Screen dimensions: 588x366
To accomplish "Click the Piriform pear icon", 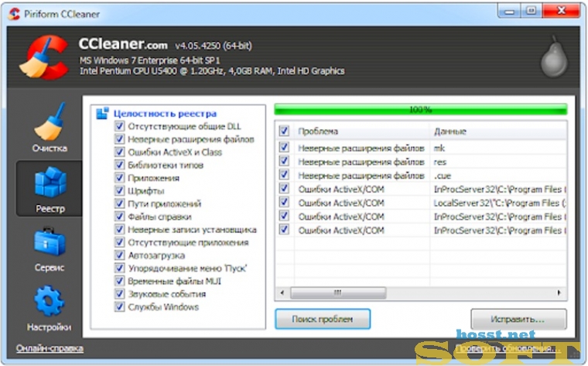I will 554,57.
